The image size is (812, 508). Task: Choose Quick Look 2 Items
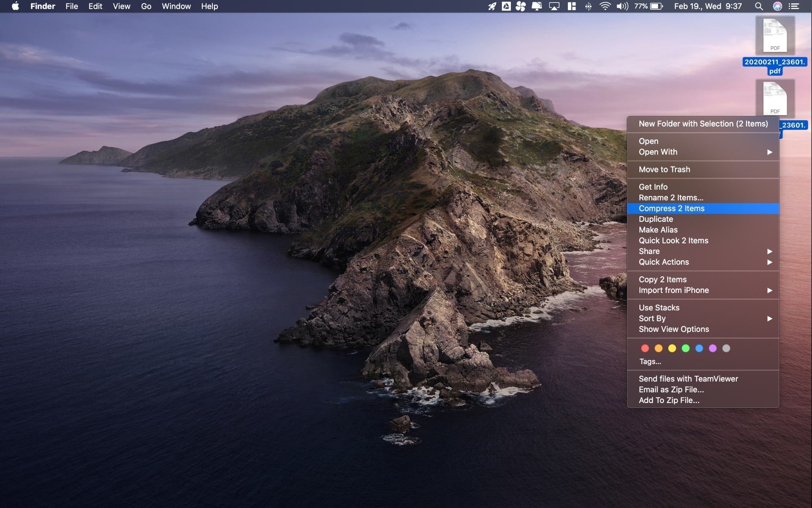(703, 240)
